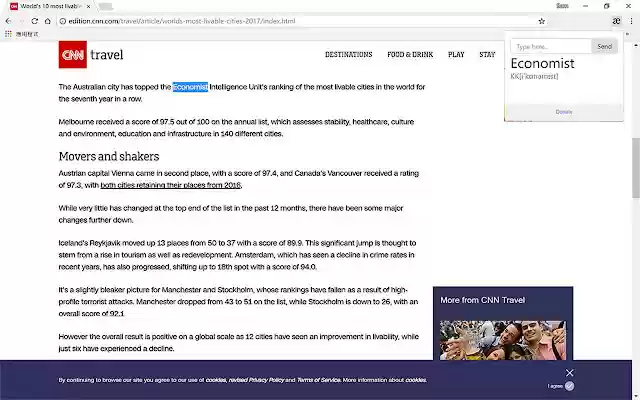Open the DESTINATIONS menu
Screen dimensions: 640x400
[x=349, y=55]
